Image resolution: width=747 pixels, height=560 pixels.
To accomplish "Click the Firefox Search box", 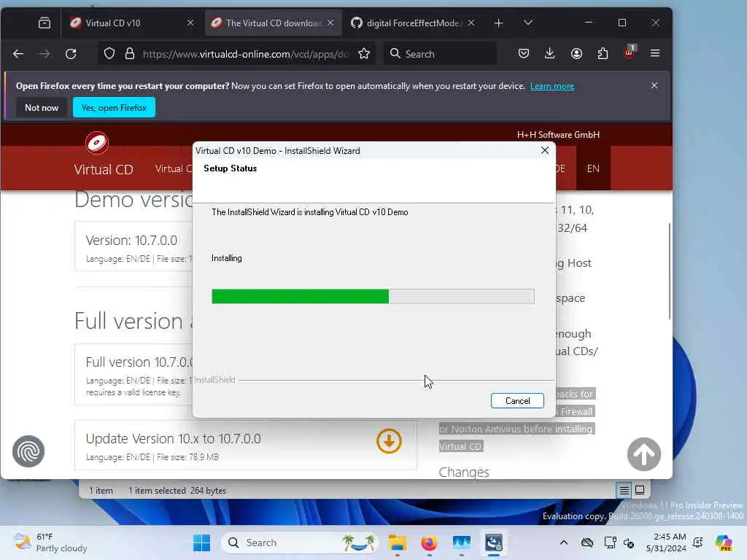I will [x=440, y=54].
